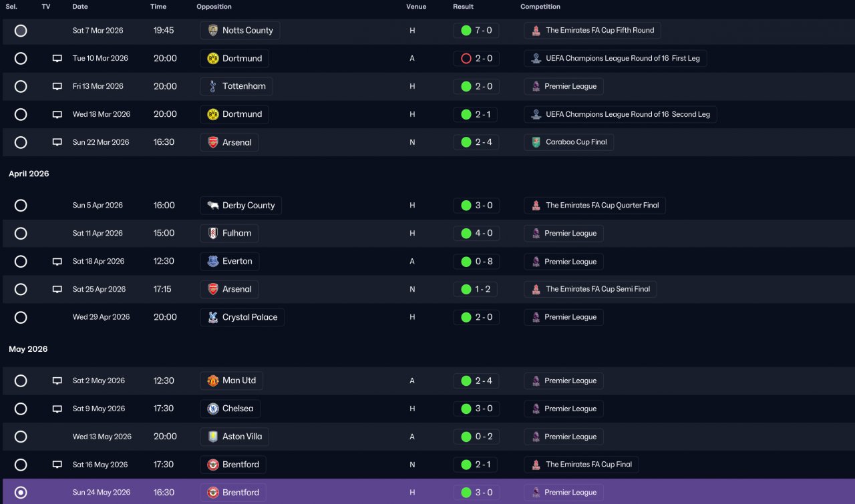Sort fixtures by Competition column header
The width and height of the screenshot is (855, 504).
point(540,7)
